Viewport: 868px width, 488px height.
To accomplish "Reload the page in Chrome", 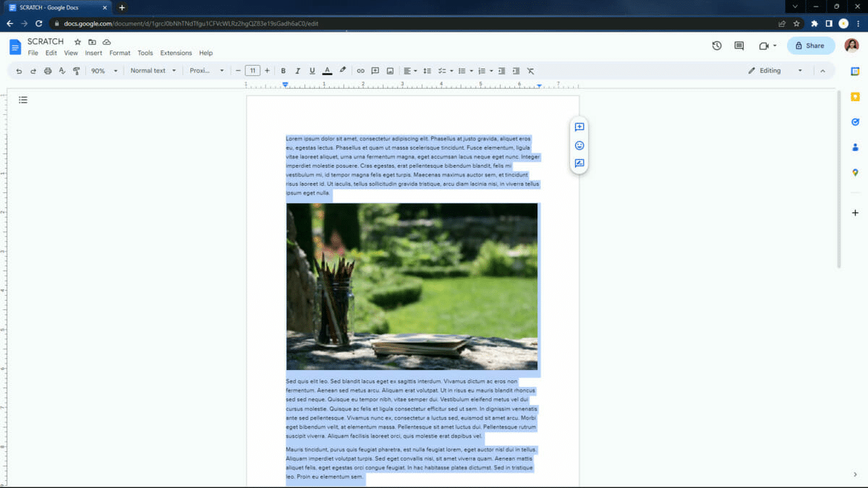I will [38, 23].
